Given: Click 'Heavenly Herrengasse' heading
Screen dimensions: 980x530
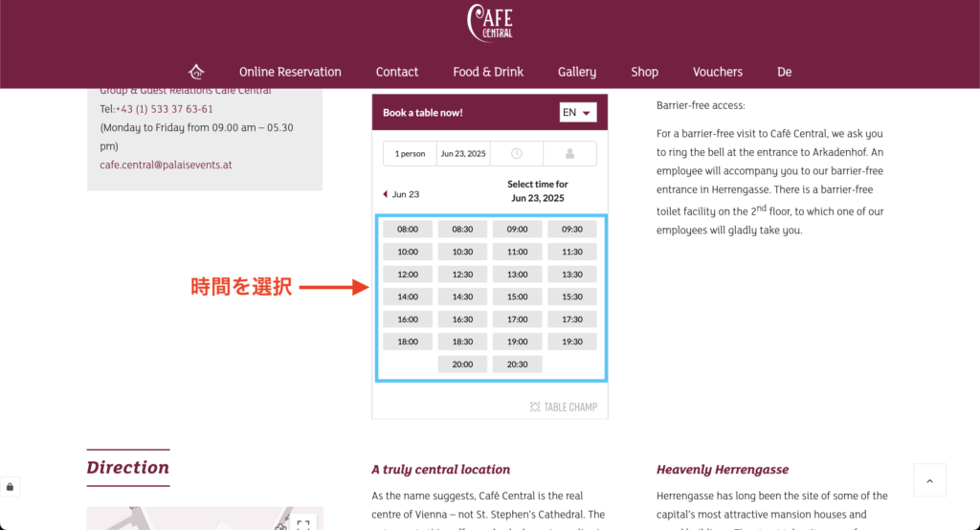Looking at the screenshot, I should 723,470.
